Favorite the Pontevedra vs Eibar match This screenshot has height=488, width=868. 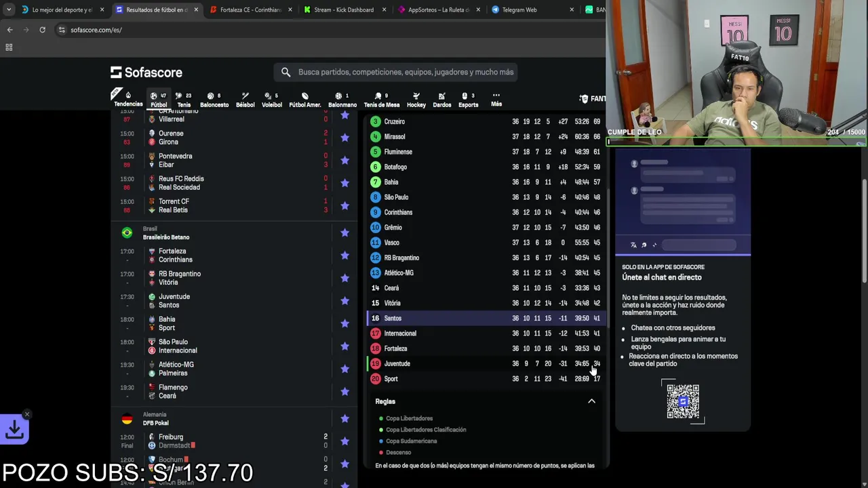coord(344,160)
